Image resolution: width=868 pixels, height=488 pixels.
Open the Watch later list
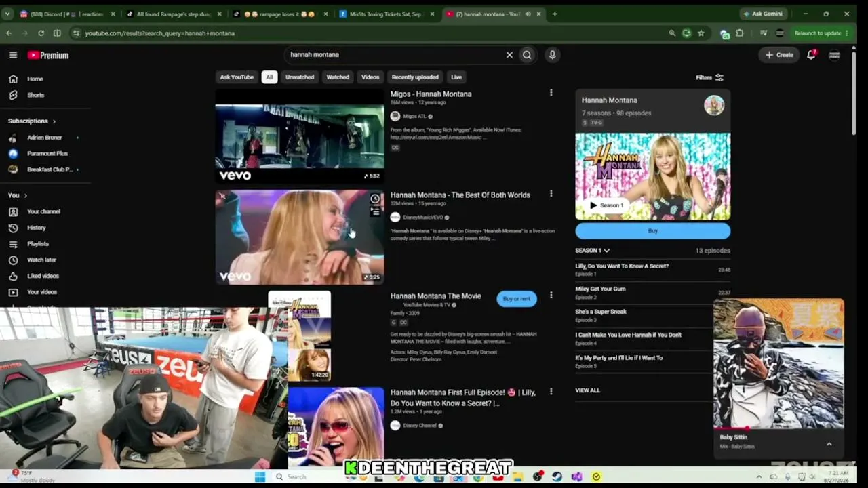[41, 260]
